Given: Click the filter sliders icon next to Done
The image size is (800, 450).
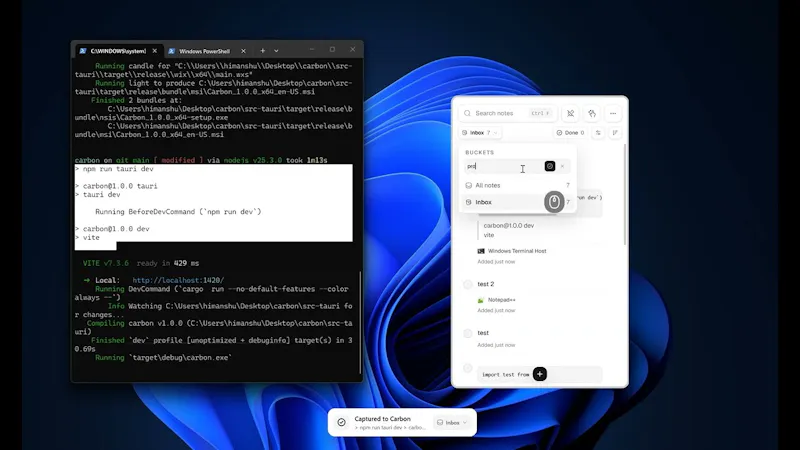Looking at the screenshot, I should pyautogui.click(x=598, y=133).
